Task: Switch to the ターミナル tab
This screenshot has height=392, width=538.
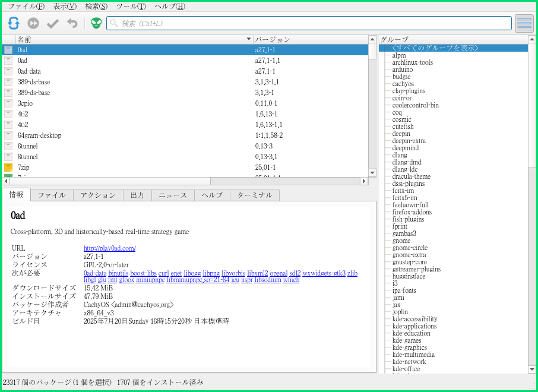Action: coord(255,195)
